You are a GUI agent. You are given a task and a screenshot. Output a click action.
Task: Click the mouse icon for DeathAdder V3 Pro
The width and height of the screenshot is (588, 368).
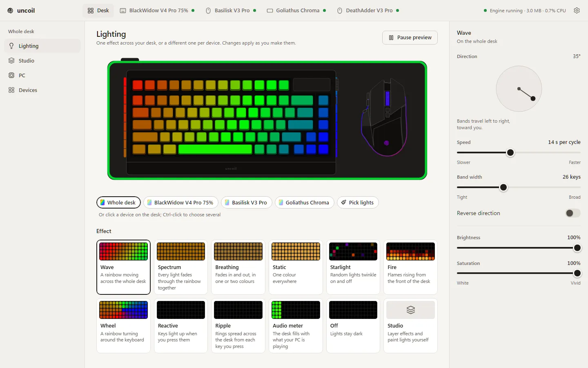[x=340, y=11]
